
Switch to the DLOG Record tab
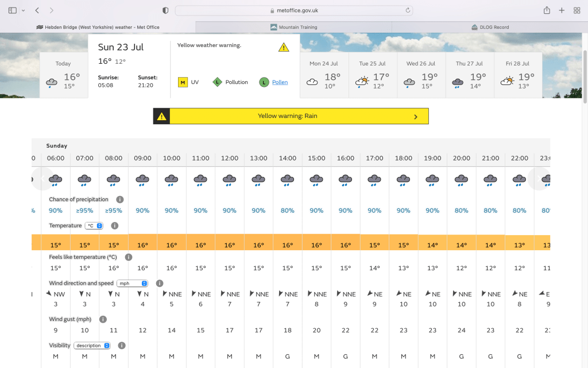coord(490,27)
